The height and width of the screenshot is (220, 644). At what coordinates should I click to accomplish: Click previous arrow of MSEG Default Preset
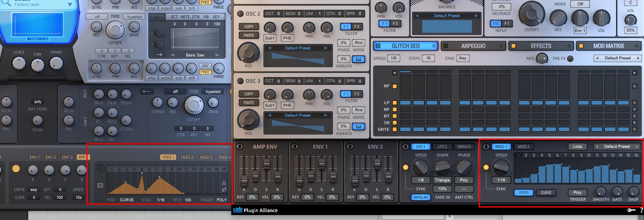(x=597, y=147)
